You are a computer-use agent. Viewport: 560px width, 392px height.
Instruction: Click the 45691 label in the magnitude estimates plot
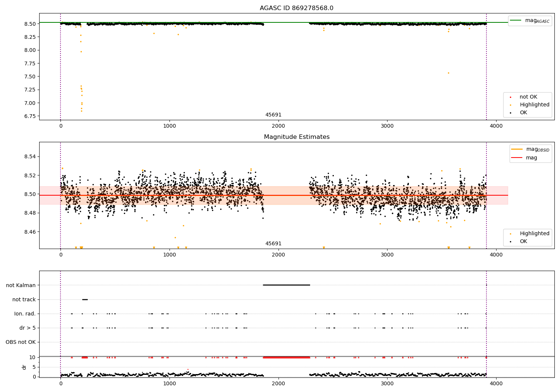coord(273,244)
